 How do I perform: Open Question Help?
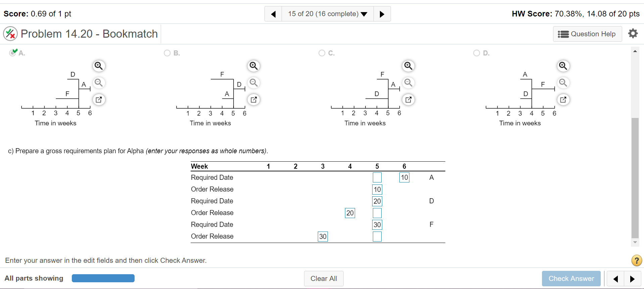[x=587, y=34]
